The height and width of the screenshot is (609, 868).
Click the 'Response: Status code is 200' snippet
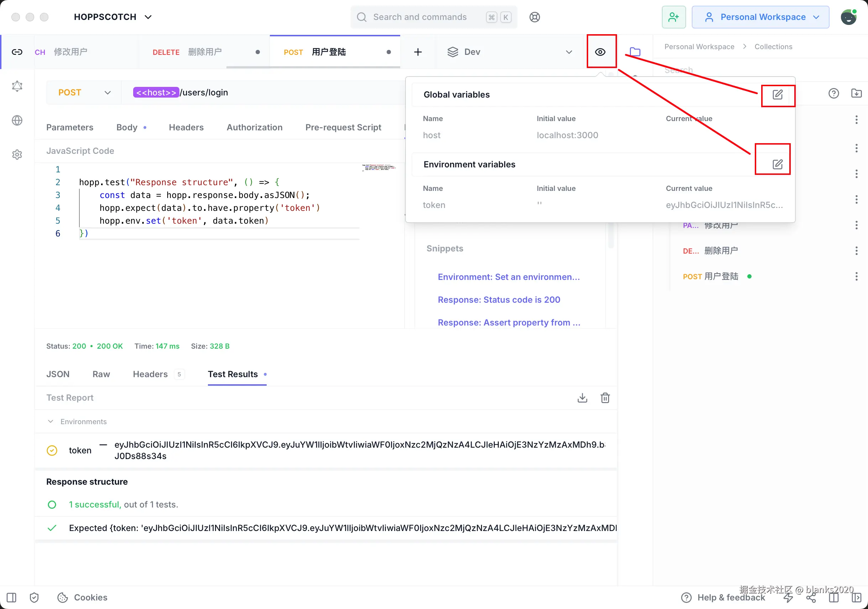[499, 300]
